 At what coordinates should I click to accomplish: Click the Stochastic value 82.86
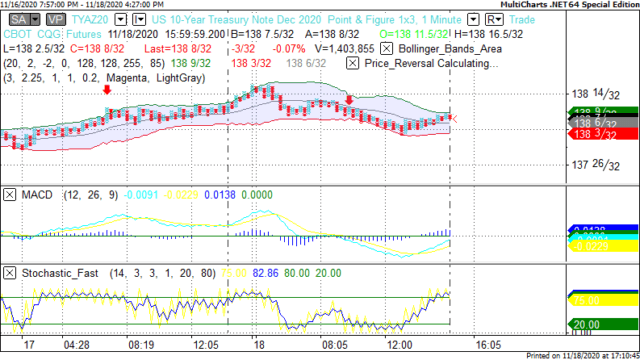265,273
